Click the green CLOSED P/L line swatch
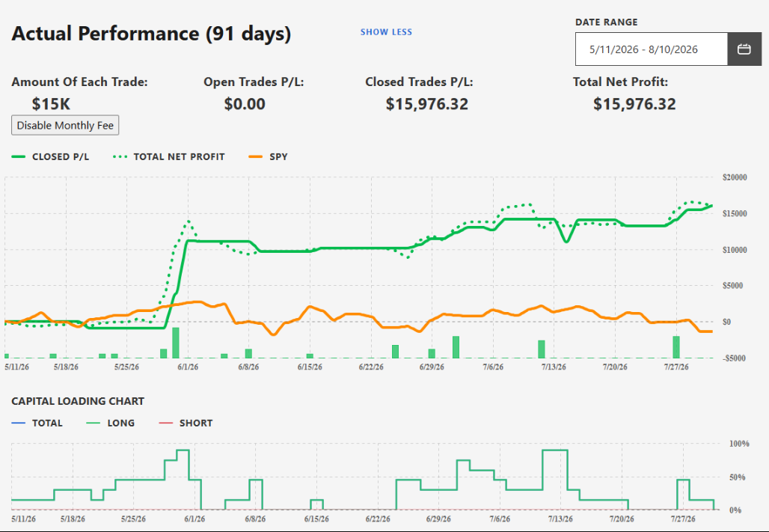 click(x=18, y=156)
